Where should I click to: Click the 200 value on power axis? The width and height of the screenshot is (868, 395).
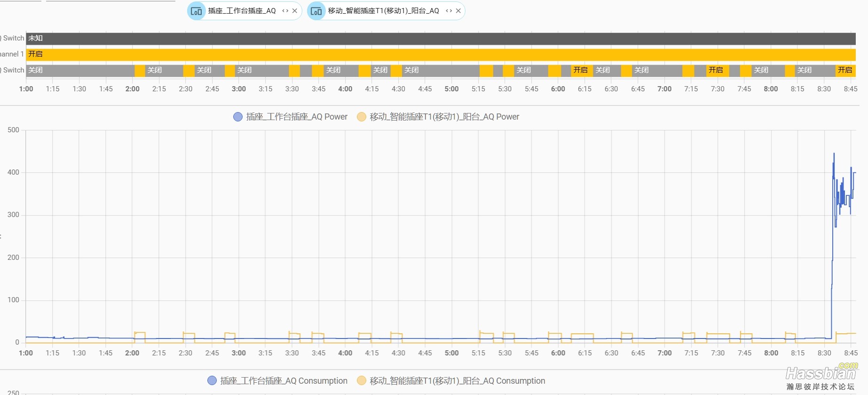pos(13,258)
